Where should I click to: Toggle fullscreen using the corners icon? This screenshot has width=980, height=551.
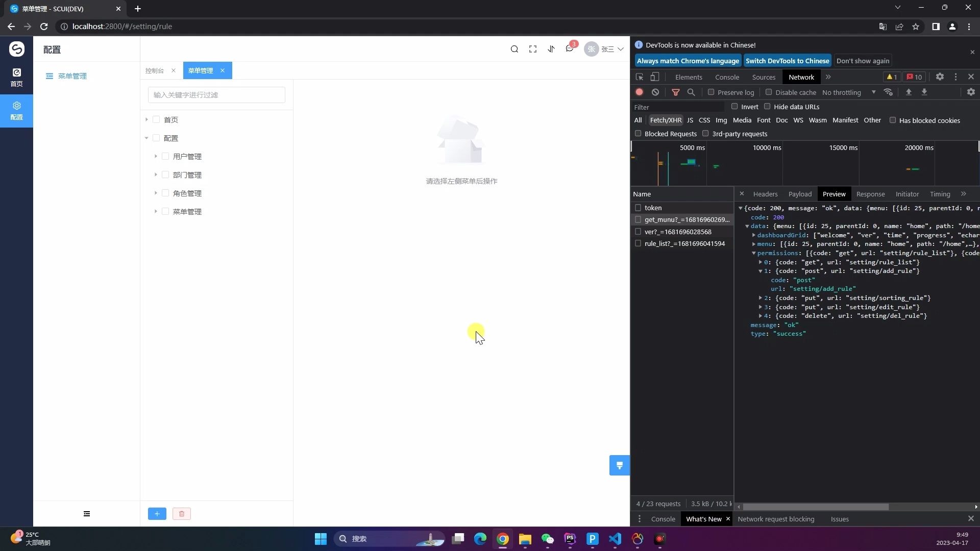[532, 49]
